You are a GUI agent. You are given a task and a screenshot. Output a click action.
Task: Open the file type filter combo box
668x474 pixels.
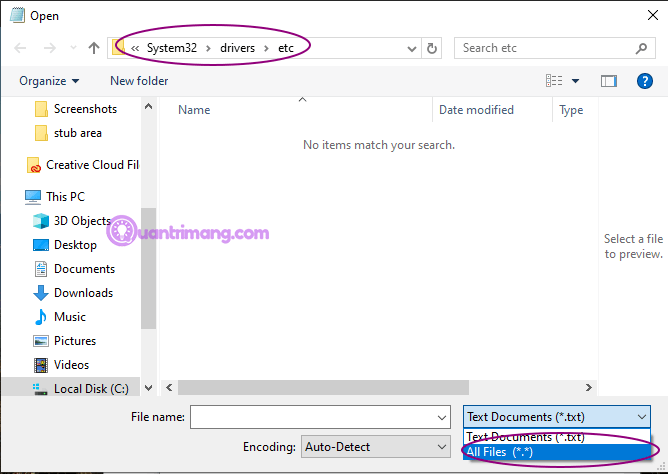tap(557, 417)
